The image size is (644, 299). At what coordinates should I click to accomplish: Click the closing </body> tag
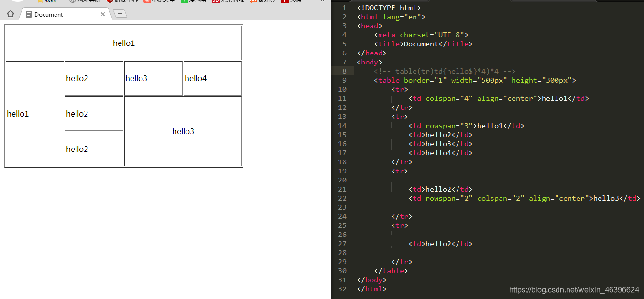point(371,280)
